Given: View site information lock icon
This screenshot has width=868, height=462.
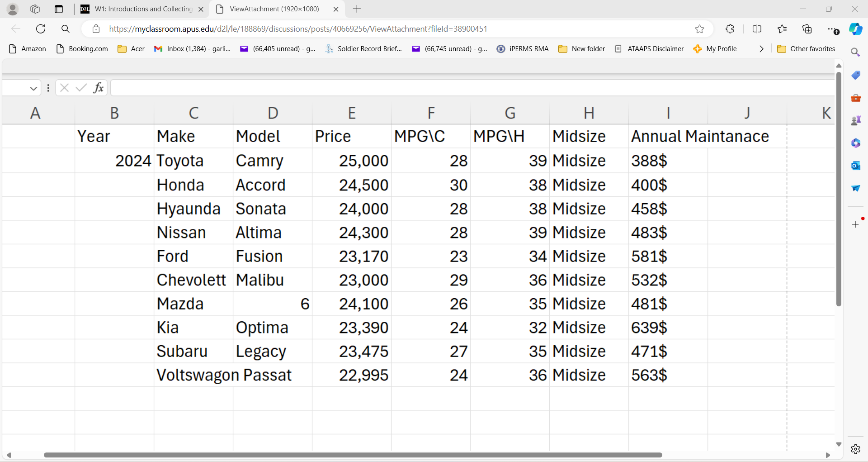Looking at the screenshot, I should pyautogui.click(x=96, y=29).
